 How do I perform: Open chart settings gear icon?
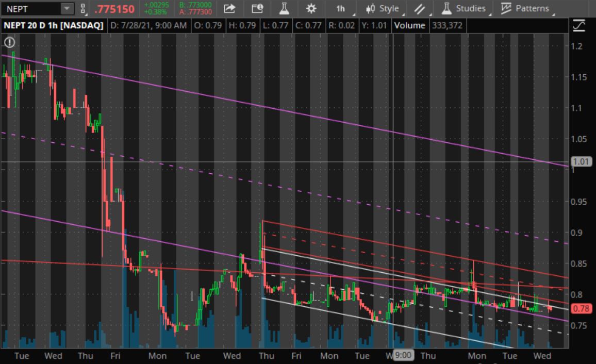(311, 8)
